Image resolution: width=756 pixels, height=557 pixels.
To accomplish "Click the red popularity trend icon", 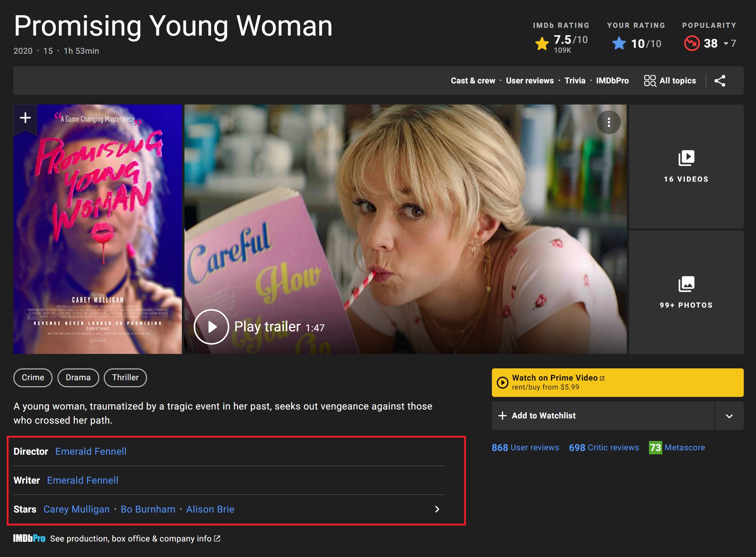I will coord(692,43).
